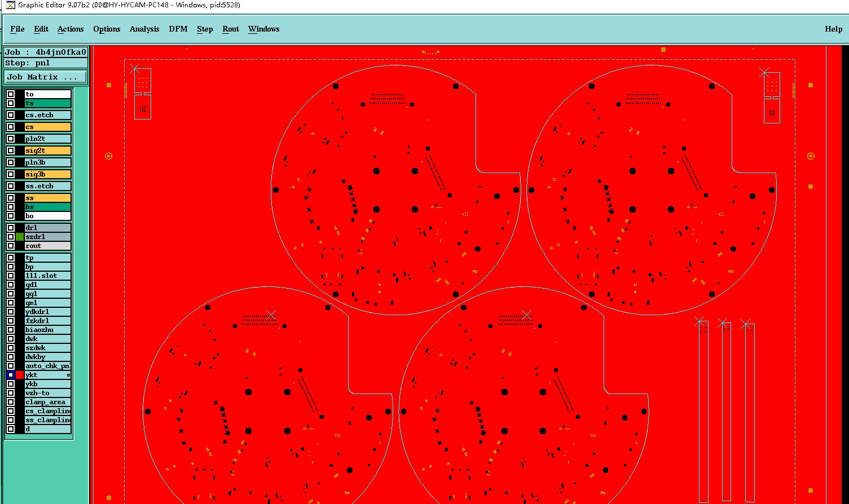Select the auto_chk_pnl layer name
The image size is (849, 504).
click(48, 366)
